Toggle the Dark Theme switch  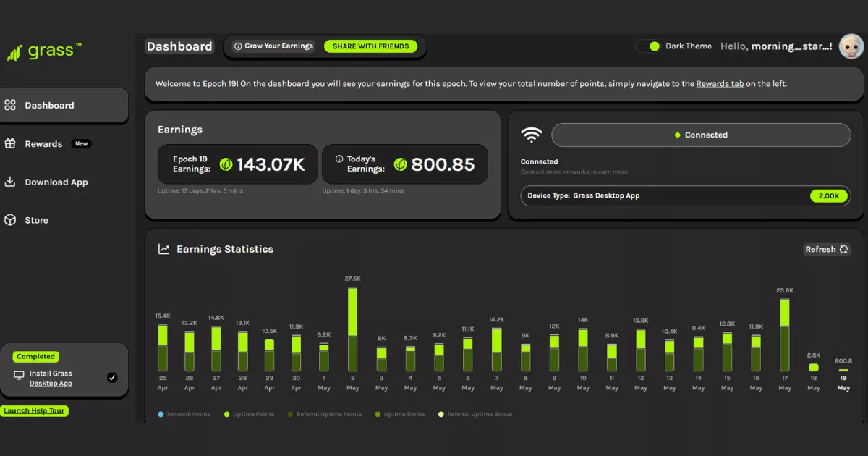coord(649,46)
